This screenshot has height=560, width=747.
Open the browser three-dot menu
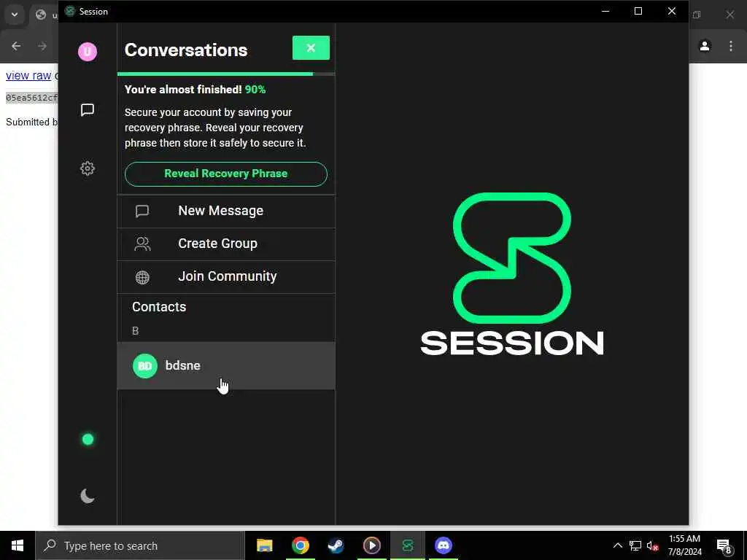731,46
